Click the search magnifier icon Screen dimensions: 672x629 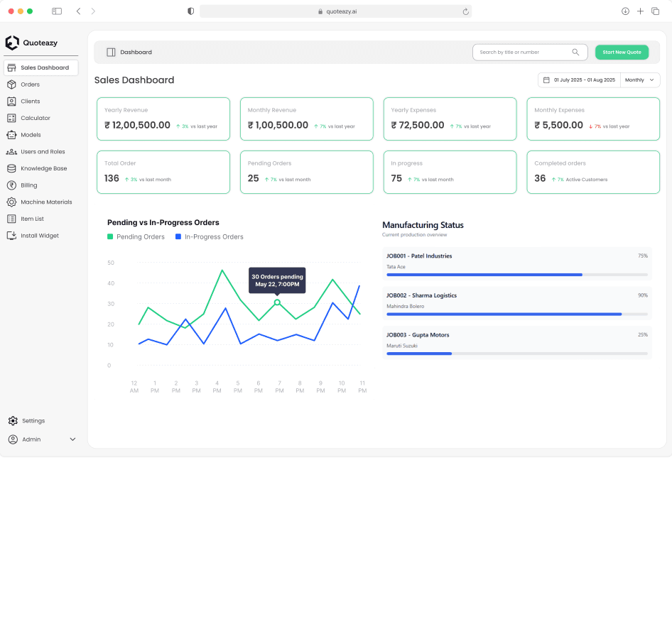[575, 52]
